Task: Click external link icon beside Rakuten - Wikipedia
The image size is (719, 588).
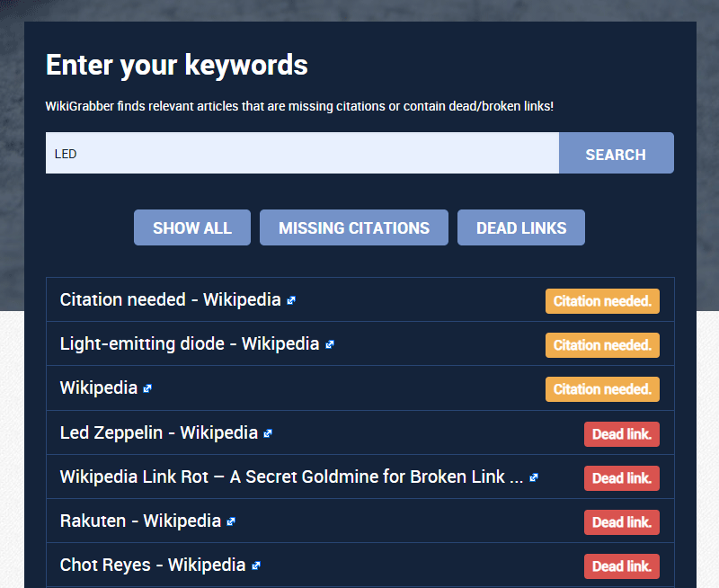Action: click(231, 521)
